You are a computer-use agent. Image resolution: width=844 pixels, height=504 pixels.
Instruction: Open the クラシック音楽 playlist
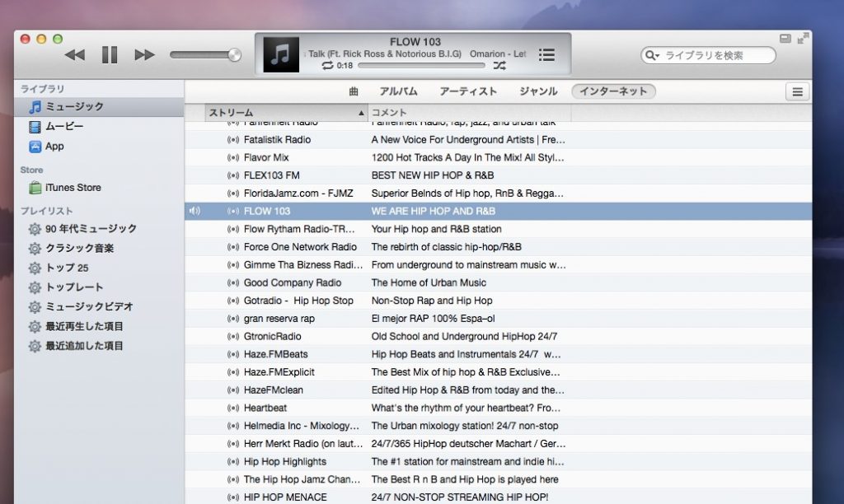(x=99, y=248)
